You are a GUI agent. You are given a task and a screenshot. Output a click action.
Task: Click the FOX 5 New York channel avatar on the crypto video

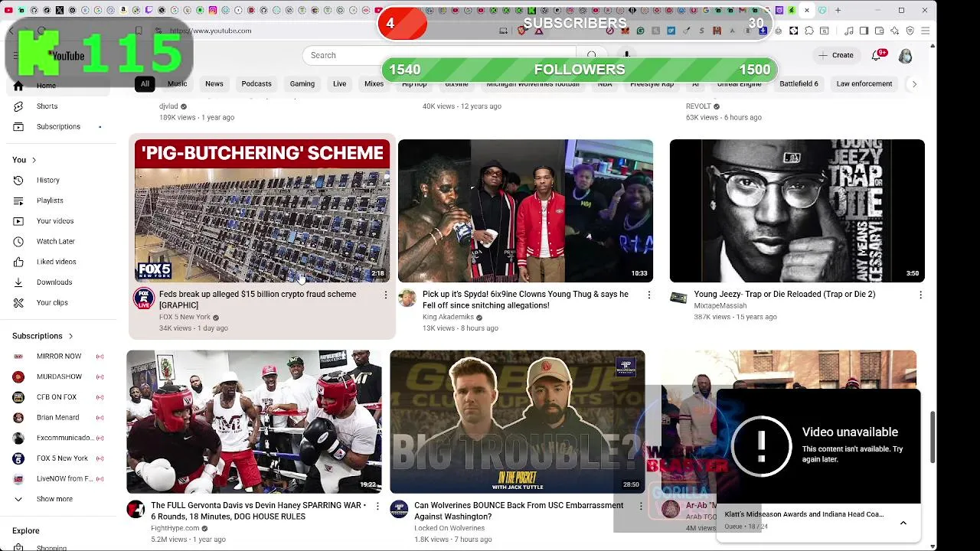pyautogui.click(x=143, y=298)
